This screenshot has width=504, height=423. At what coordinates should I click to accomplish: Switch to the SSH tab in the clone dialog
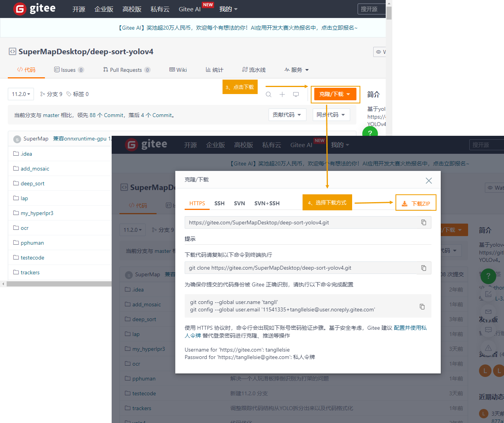(219, 203)
